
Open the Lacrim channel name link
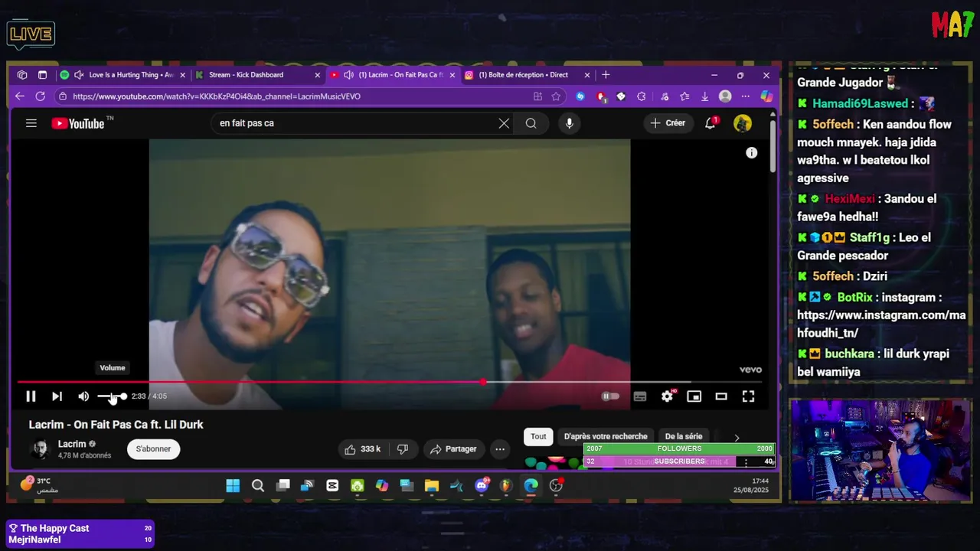[x=72, y=444]
